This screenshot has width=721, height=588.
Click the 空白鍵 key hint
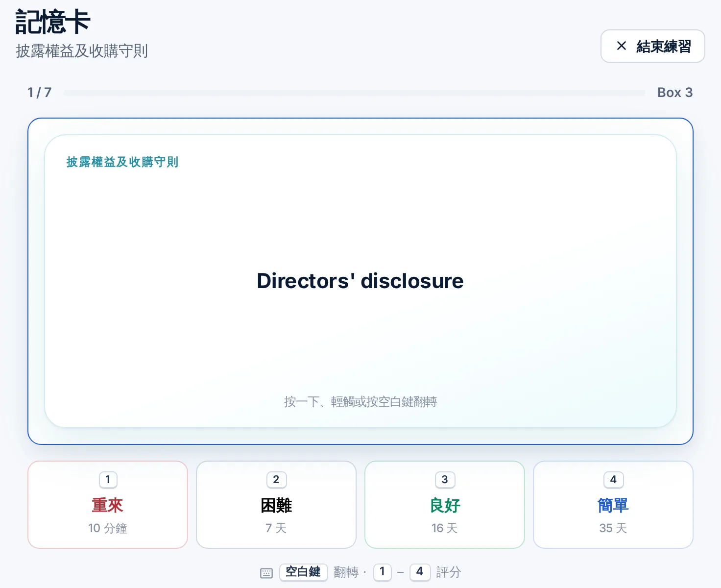click(x=303, y=572)
